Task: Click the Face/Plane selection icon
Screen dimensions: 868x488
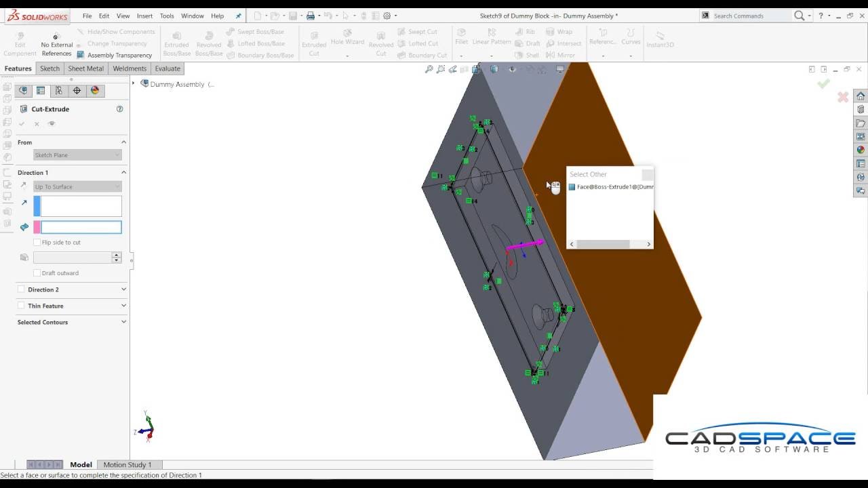Action: (x=24, y=227)
